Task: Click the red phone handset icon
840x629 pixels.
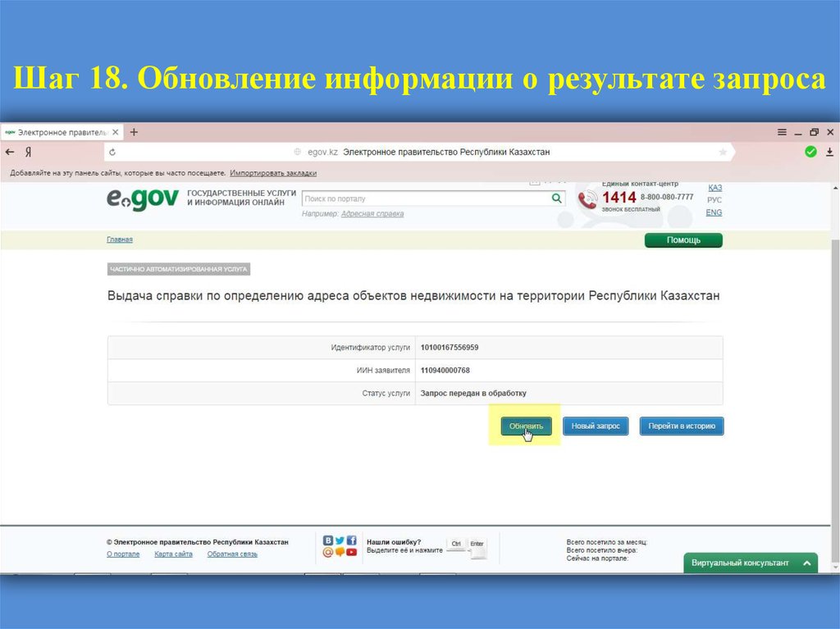Action: [x=587, y=199]
